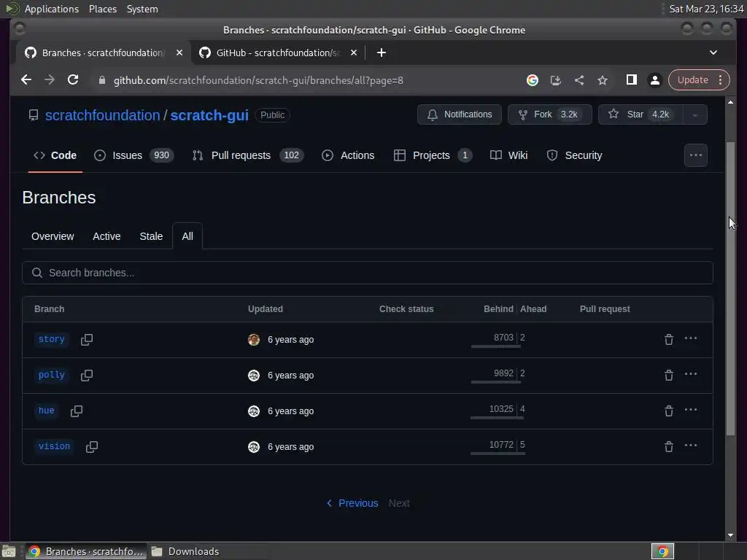Open the Chrome three-dot menu
The image size is (747, 560).
720,80
